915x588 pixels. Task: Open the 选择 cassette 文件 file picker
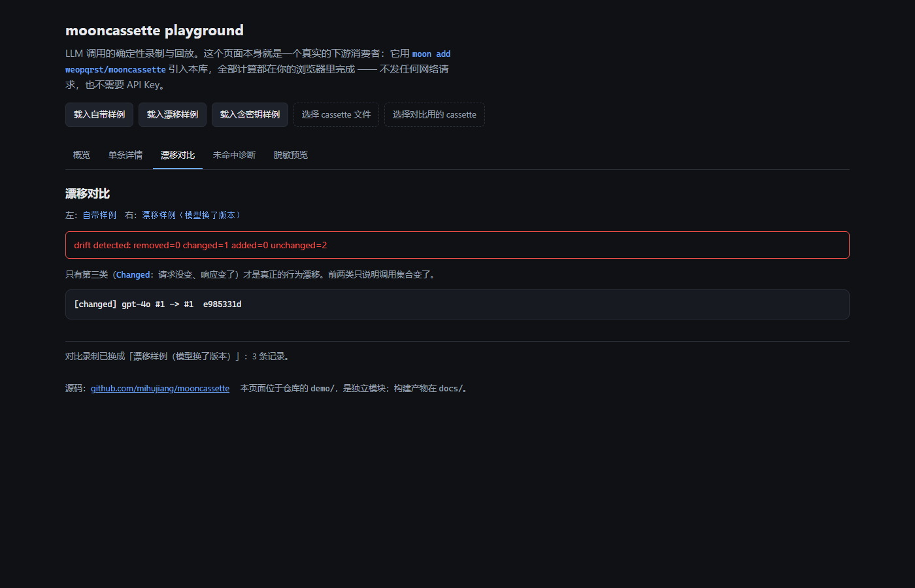(336, 114)
